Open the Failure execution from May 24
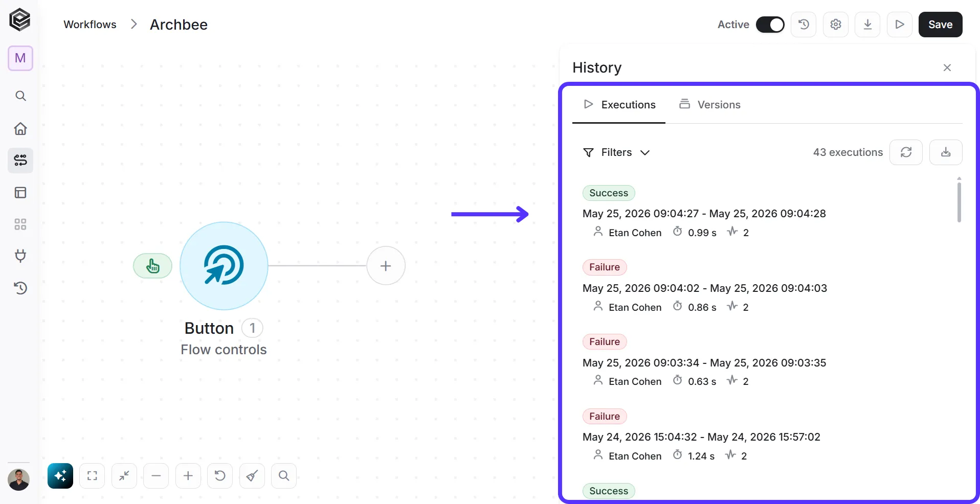This screenshot has height=504, width=980. 701,437
